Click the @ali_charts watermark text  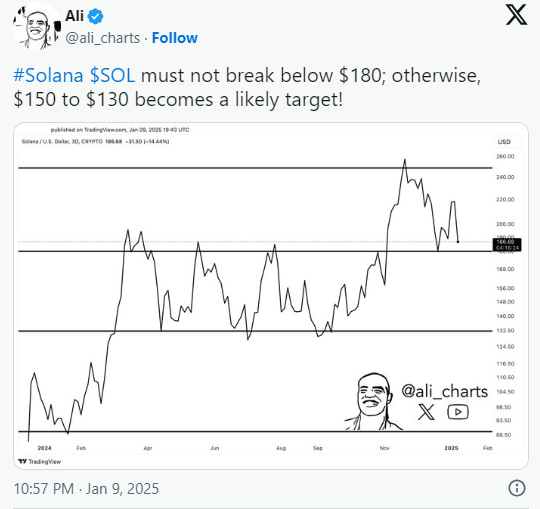445,392
